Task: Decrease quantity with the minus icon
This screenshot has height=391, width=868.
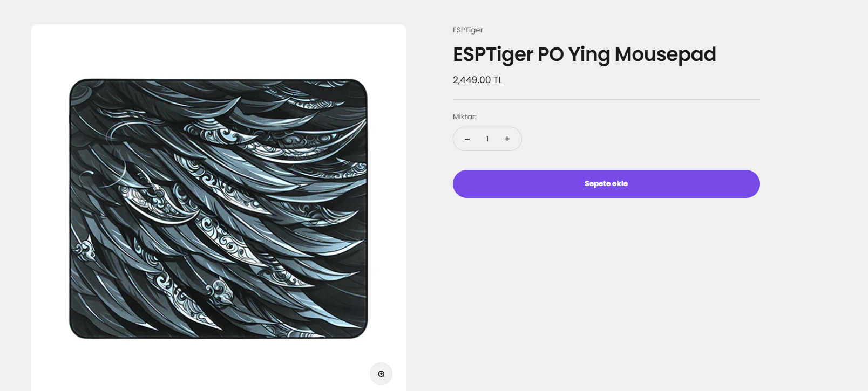Action: click(x=467, y=139)
